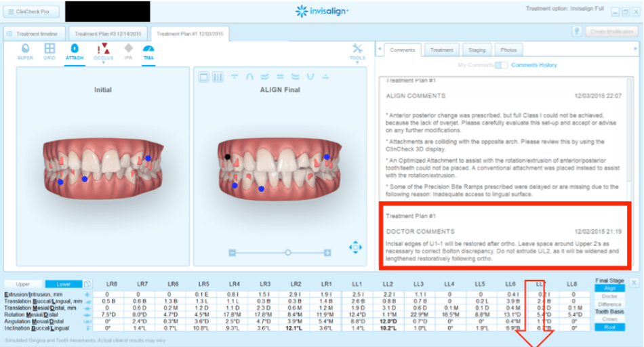644x347 pixels.
Task: Toggle the ATTACH attachments view
Action: (x=75, y=52)
